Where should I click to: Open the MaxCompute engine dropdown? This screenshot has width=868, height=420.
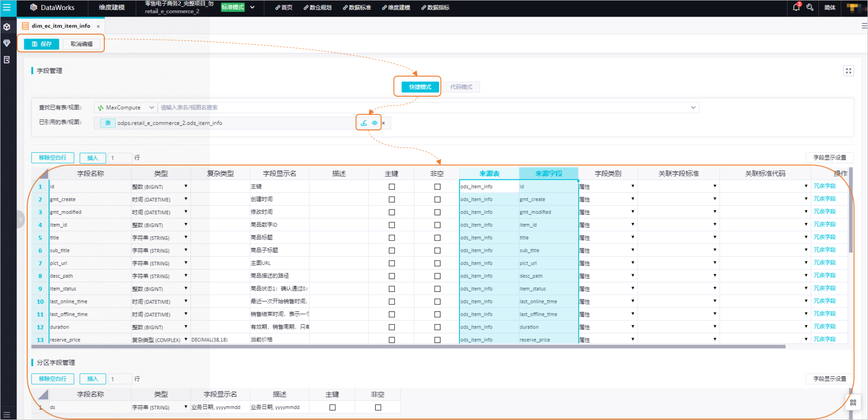(126, 108)
